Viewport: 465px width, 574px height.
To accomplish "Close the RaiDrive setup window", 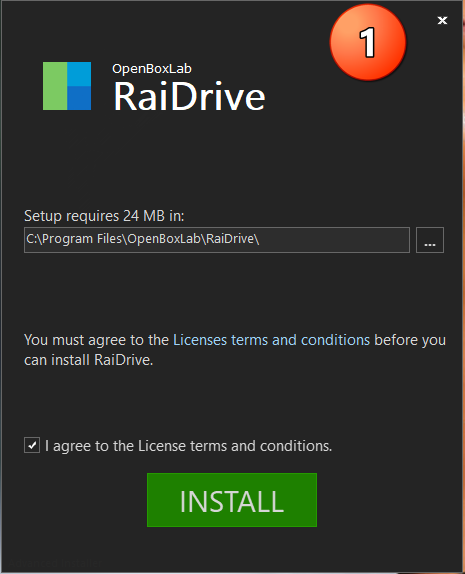I will coord(442,20).
